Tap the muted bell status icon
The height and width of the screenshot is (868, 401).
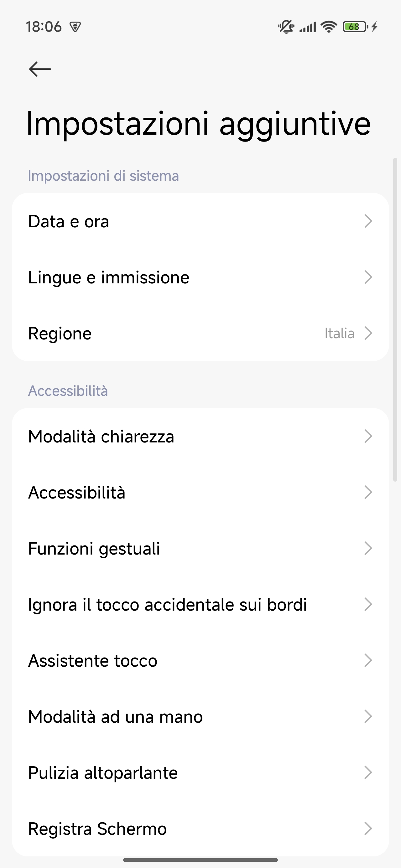pyautogui.click(x=286, y=27)
